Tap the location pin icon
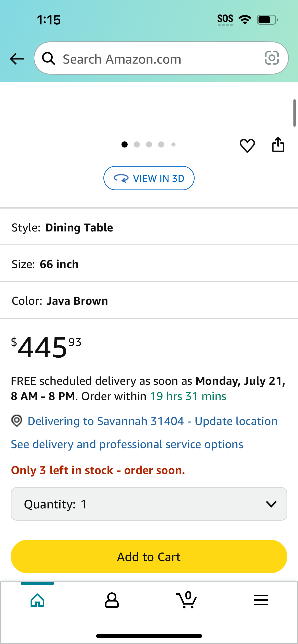298x644 pixels. 17,421
